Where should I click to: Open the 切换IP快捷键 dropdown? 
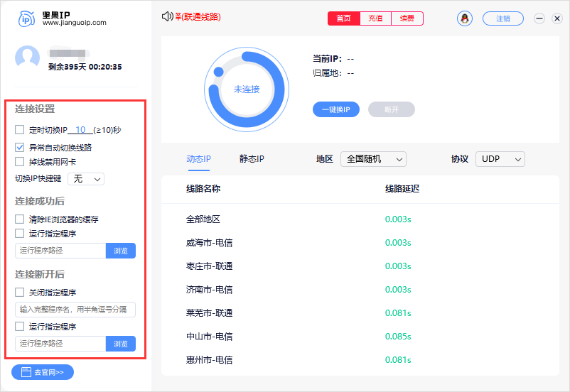(x=86, y=179)
